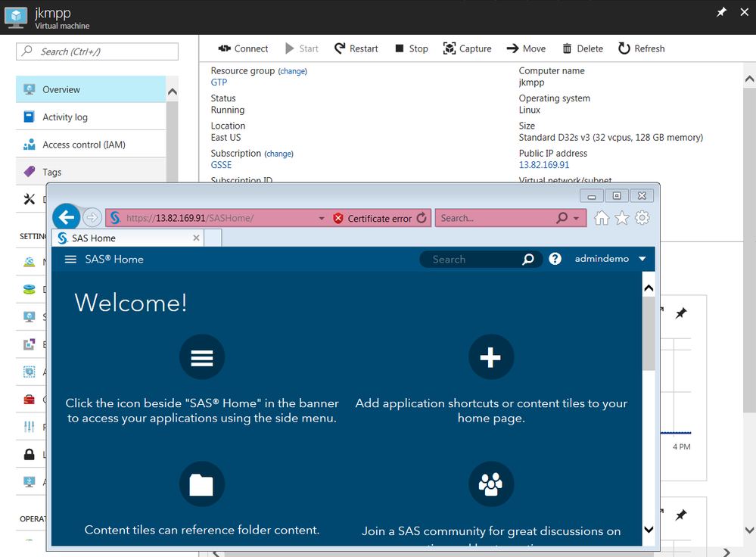The width and height of the screenshot is (756, 557).
Task: Select the SAS Home browser tab
Action: 128,238
